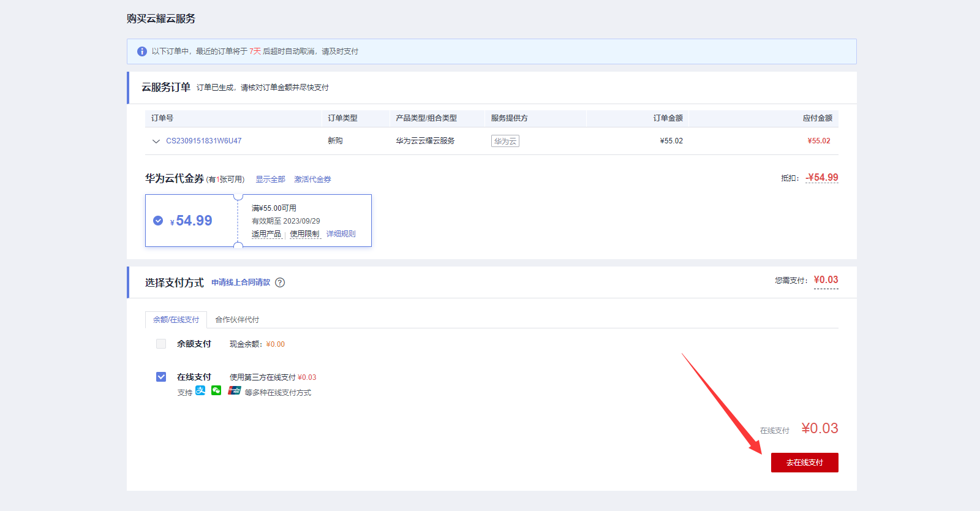980x511 pixels.
Task: Click the large ¥0.03 online payment total
Action: 820,428
